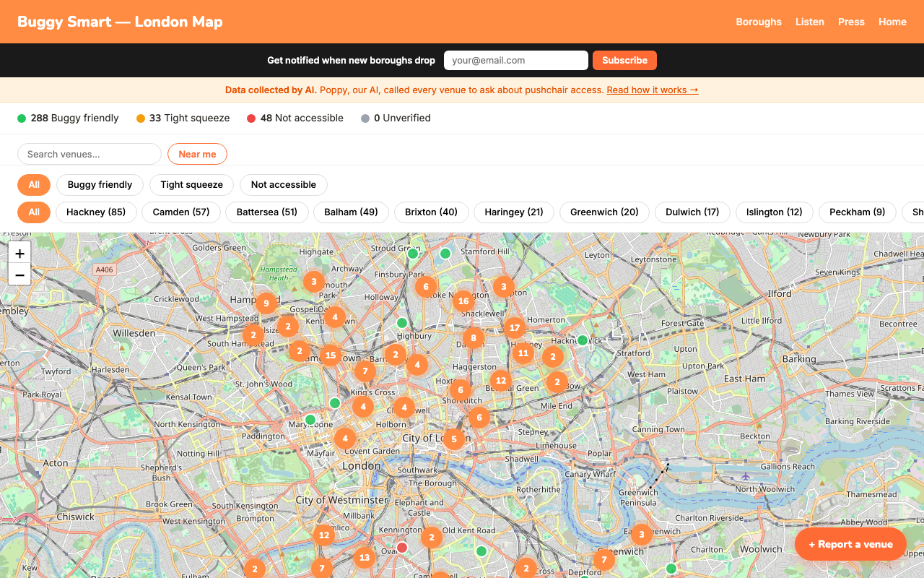Go to the Press page

[x=851, y=22]
